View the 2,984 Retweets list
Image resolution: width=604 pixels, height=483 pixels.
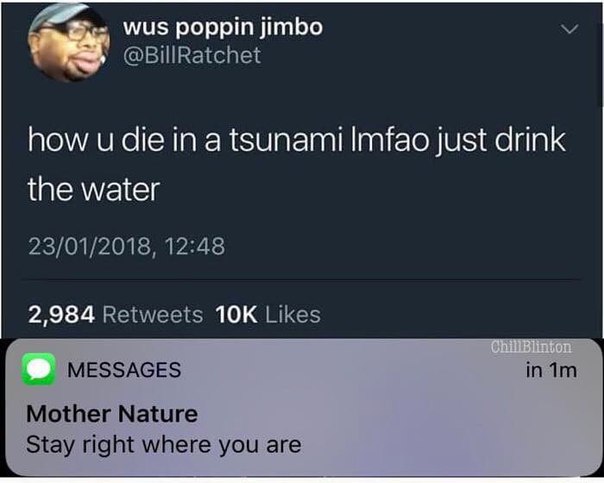(115, 315)
